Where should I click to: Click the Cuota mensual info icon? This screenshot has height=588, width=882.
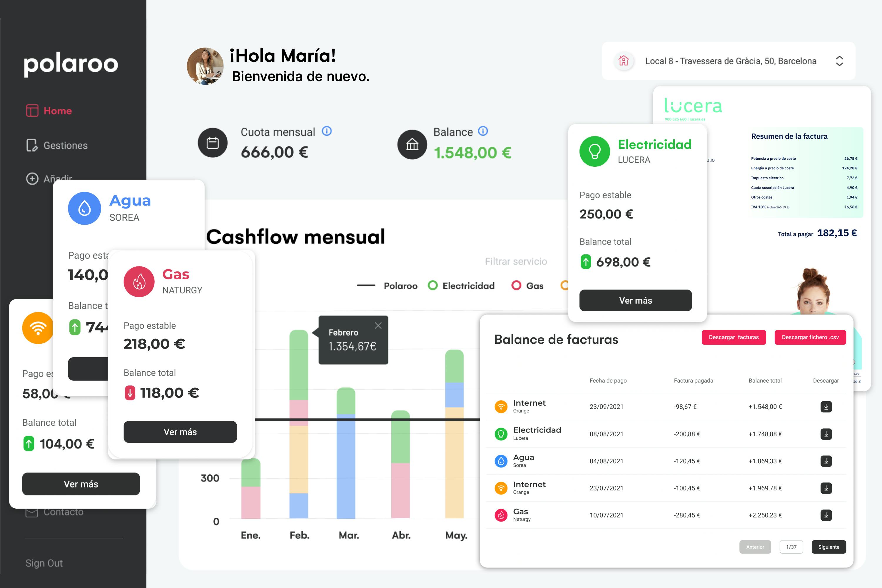pyautogui.click(x=327, y=131)
